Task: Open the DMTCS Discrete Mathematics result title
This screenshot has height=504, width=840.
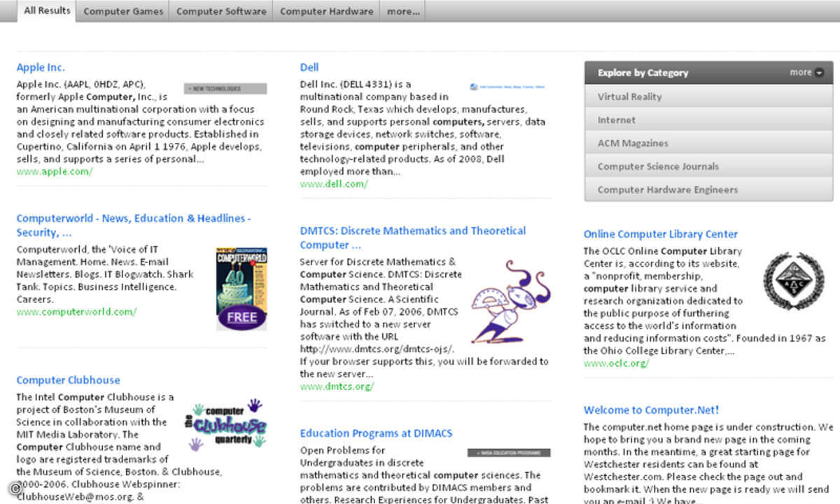Action: point(413,238)
